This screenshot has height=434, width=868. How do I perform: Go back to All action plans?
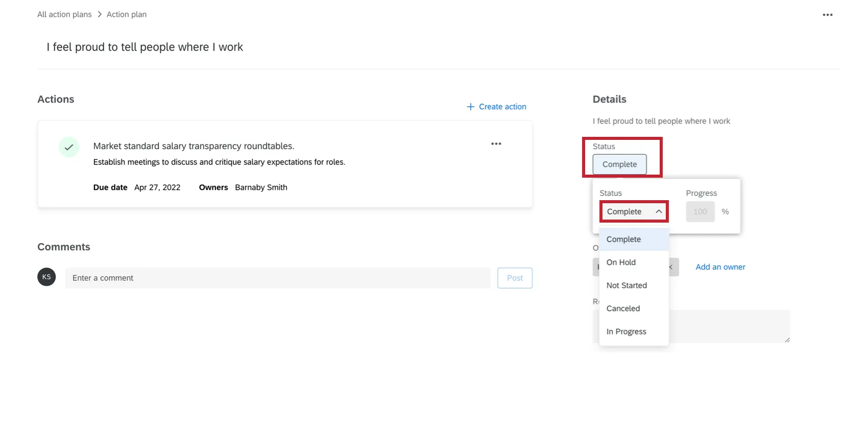(64, 14)
